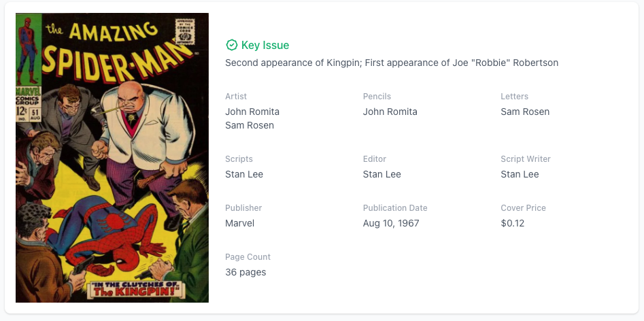Click the Amazing Spider-Man cover thumbnail
Image resolution: width=644 pixels, height=321 pixels.
pyautogui.click(x=112, y=158)
